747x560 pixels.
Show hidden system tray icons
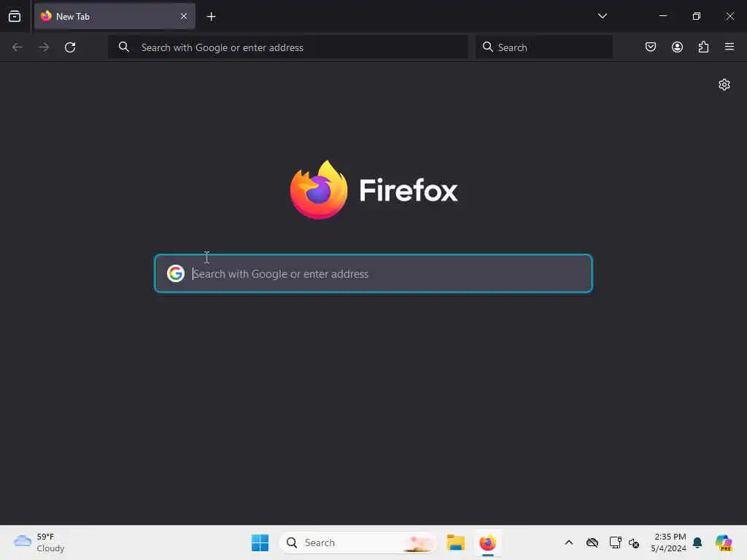point(569,542)
